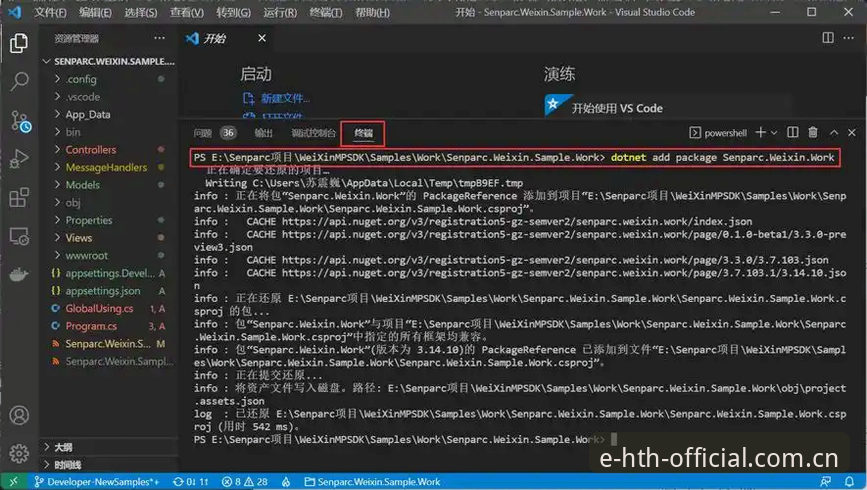The image size is (867, 490).
Task: Expand the MessageHandlers folder
Action: [x=108, y=167]
